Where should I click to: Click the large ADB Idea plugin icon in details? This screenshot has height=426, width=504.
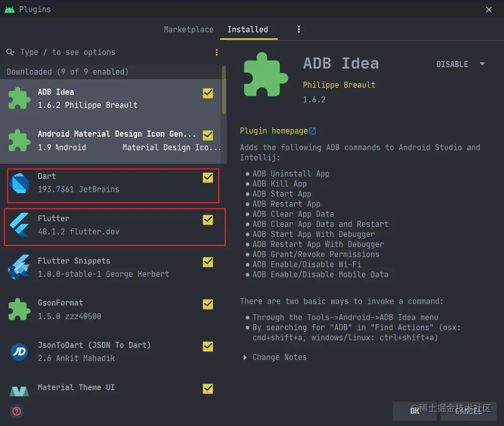point(266,75)
